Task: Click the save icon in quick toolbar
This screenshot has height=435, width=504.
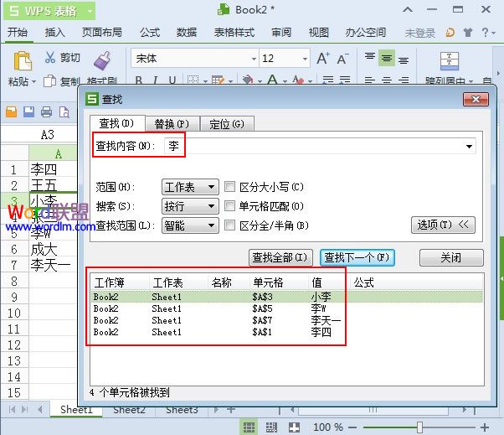Action: (28, 112)
